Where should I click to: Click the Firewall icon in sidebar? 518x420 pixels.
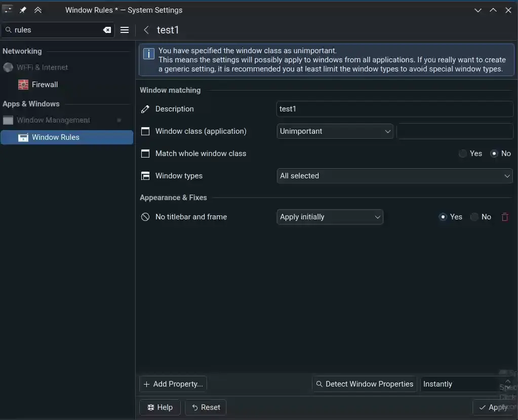click(x=23, y=85)
